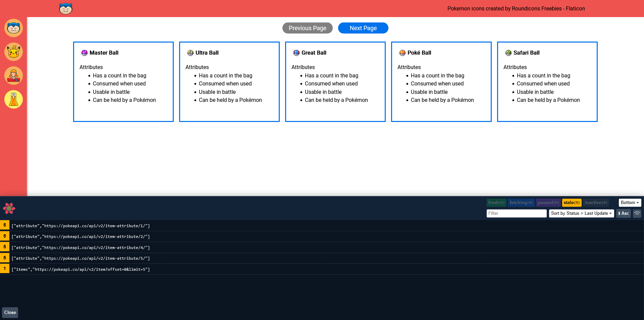Viewport: 644px width, 320px height.
Task: Select the item-attribute/1 query row
Action: pyautogui.click(x=322, y=226)
